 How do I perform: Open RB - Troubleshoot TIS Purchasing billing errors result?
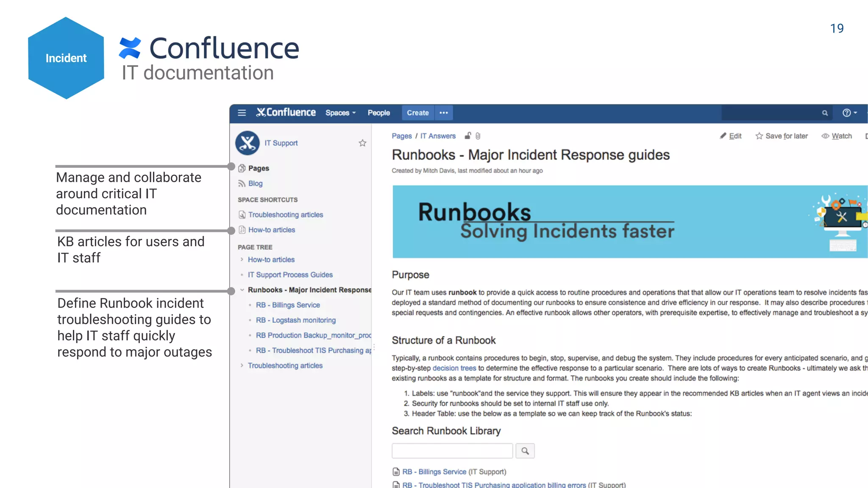click(494, 485)
